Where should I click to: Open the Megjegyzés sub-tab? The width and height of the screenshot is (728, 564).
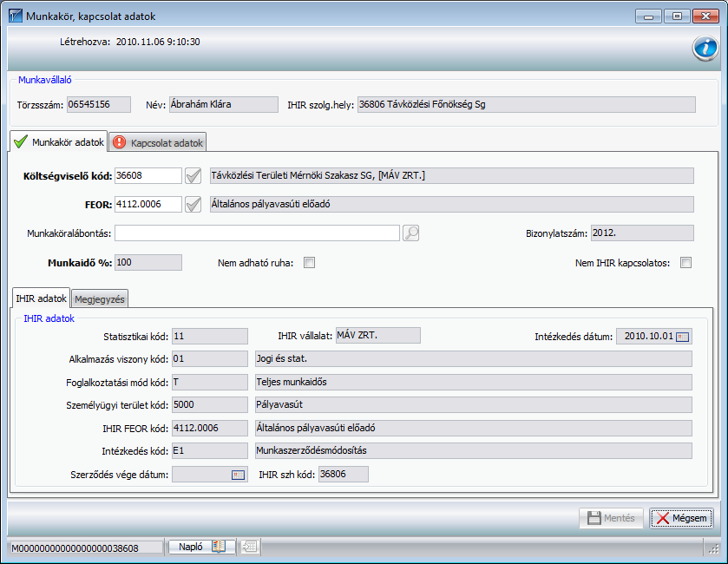coord(100,299)
